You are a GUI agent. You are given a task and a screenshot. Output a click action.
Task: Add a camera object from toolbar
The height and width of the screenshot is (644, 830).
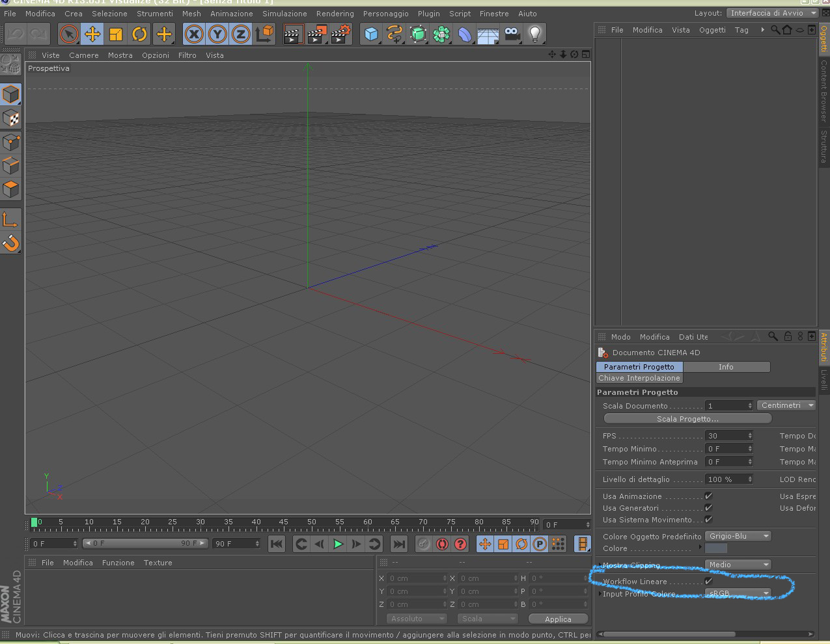[x=512, y=34]
